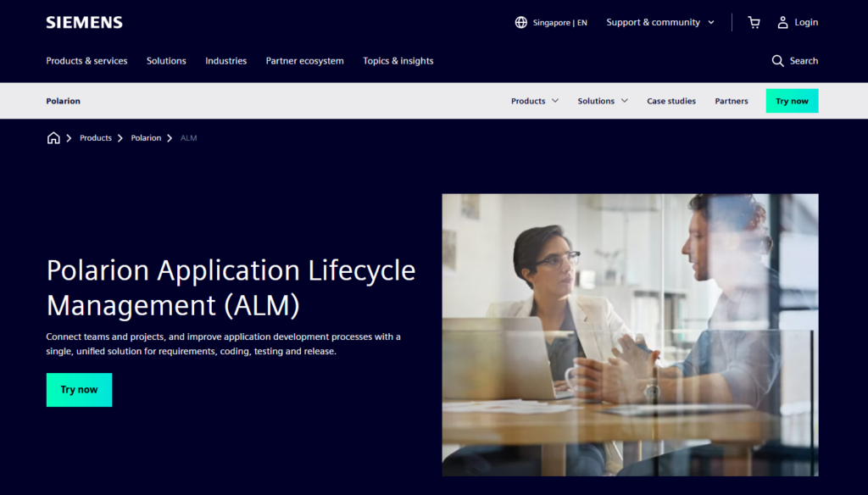The width and height of the screenshot is (868, 495).
Task: Click the Login text link
Action: [806, 22]
